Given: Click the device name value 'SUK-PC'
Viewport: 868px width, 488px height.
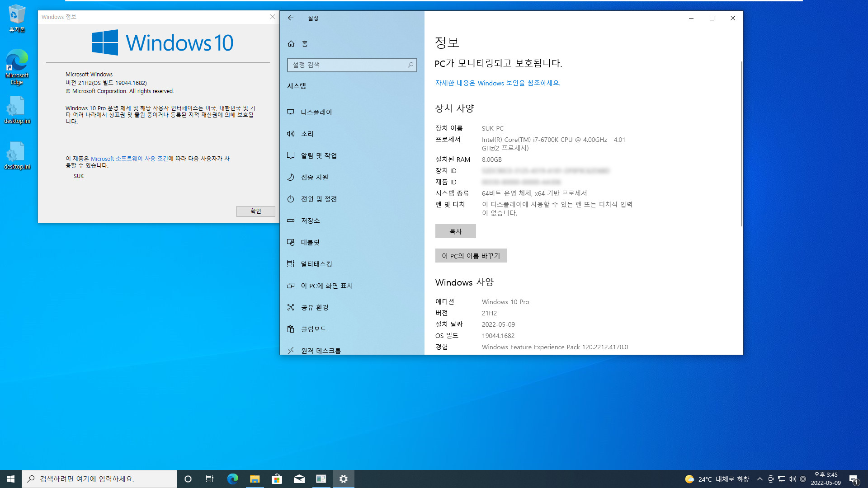Looking at the screenshot, I should pos(493,128).
